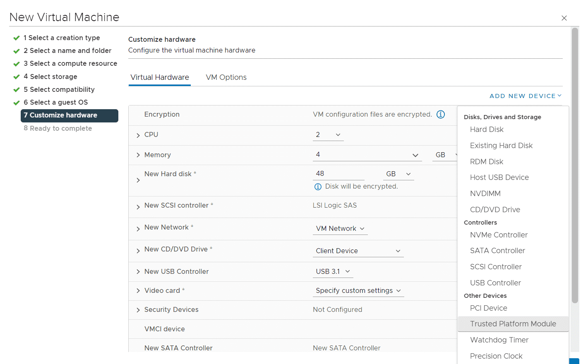Open the CPU count dropdown
Screen dimensions: 588x364
click(328, 135)
